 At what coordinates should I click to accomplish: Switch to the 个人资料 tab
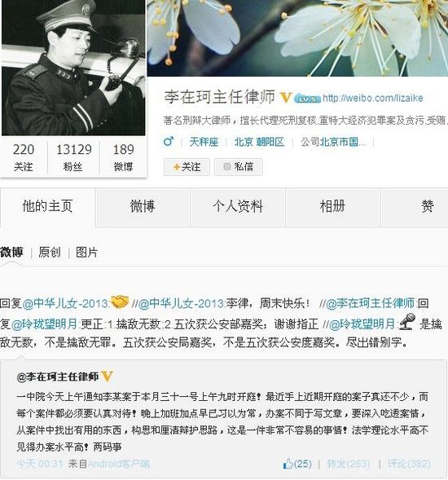[238, 206]
